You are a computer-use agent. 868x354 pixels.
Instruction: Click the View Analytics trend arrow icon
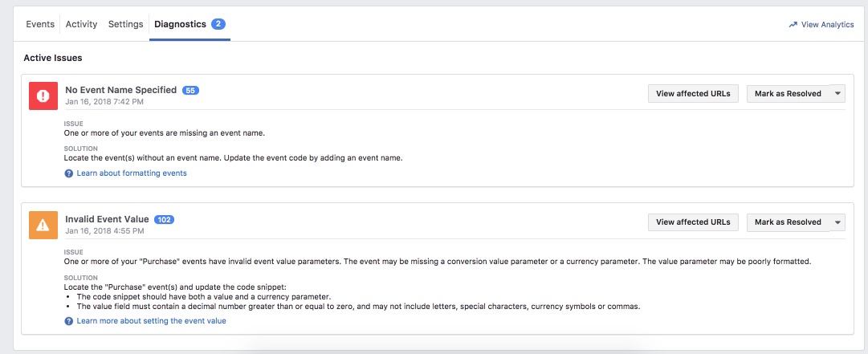click(x=793, y=24)
